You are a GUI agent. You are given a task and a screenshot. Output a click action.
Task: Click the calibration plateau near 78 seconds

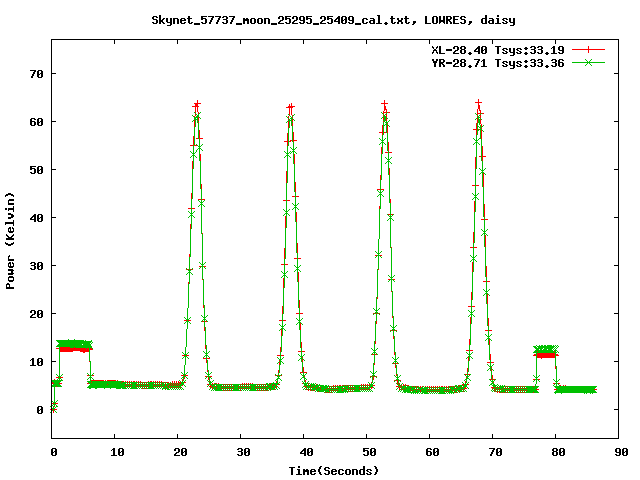[546, 351]
